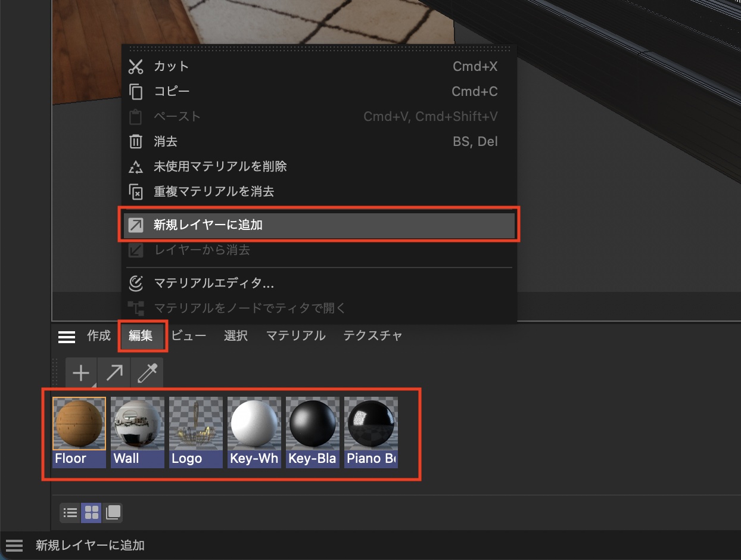Click 未使用マテリアルを削除 menu entry

coord(220,167)
